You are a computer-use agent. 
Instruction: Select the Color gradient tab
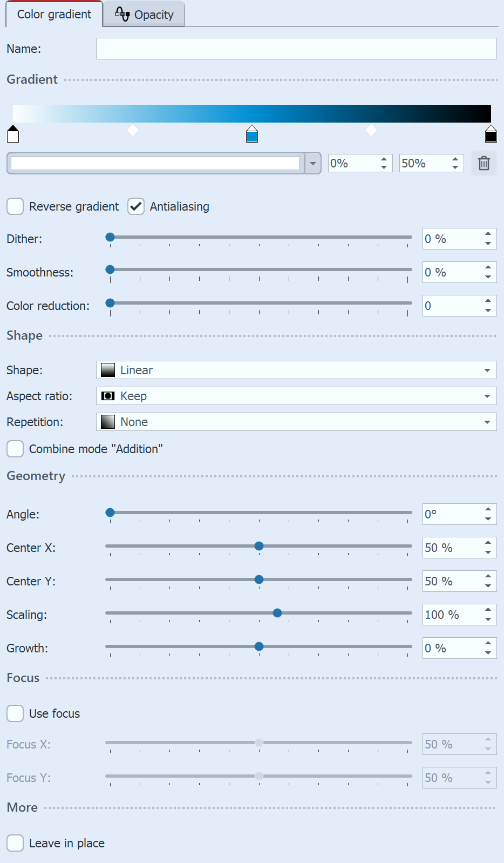52,14
